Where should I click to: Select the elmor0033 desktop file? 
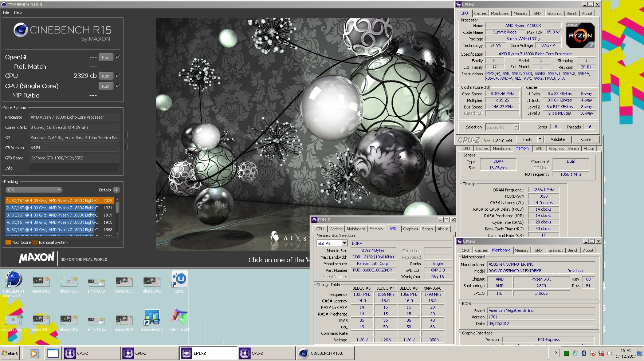click(x=124, y=285)
